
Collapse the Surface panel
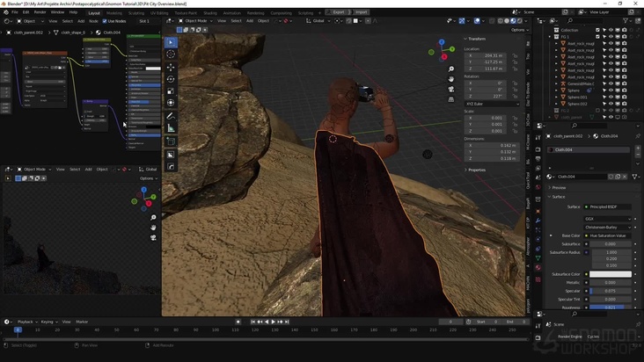coord(558,197)
